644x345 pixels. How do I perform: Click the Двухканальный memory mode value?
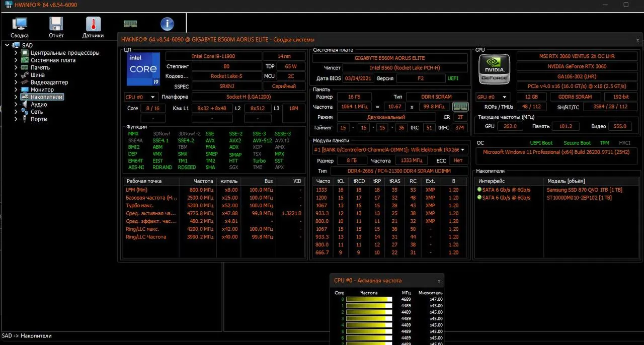[386, 117]
